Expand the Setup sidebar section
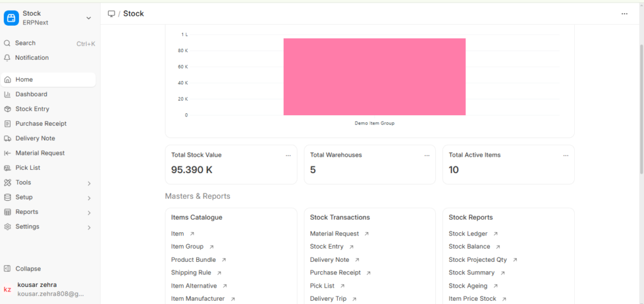 click(89, 198)
